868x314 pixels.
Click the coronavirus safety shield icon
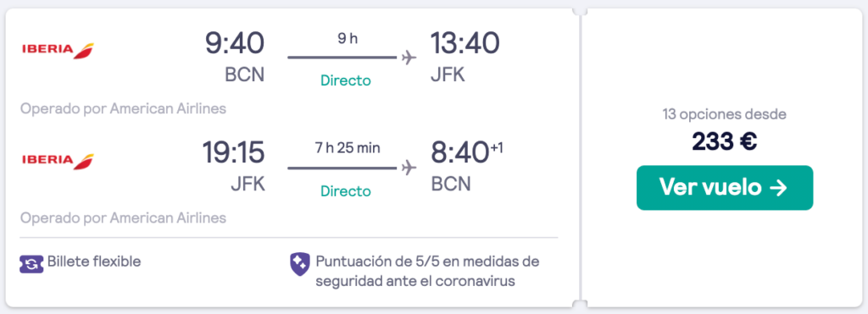(x=299, y=264)
